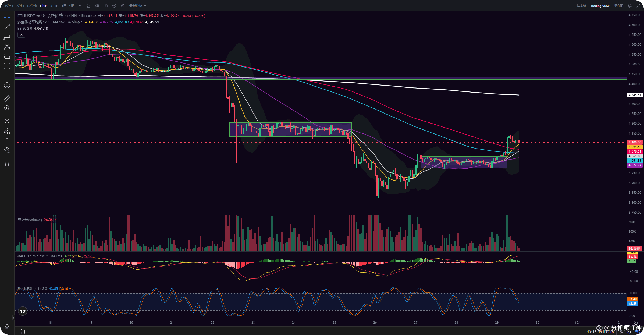Viewport: 644px width, 335px height.
Task: Select the trend line drawing tool
Action: point(7,27)
